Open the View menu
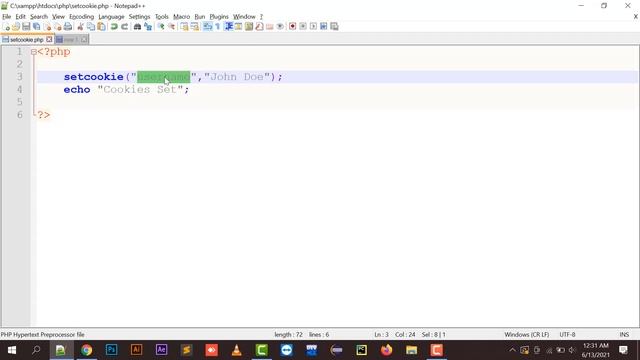Viewport: 640px width, 360px height. [x=58, y=17]
